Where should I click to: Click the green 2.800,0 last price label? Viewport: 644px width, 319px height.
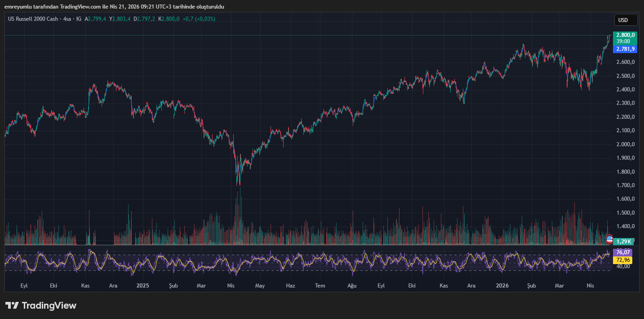pyautogui.click(x=625, y=34)
